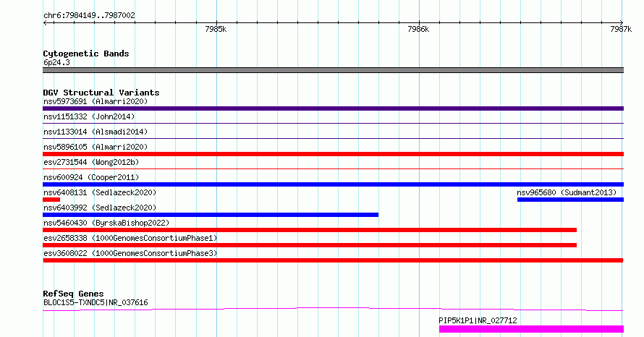Select the blue nsv600924 variant bar
This screenshot has height=337, width=644.
click(333, 184)
